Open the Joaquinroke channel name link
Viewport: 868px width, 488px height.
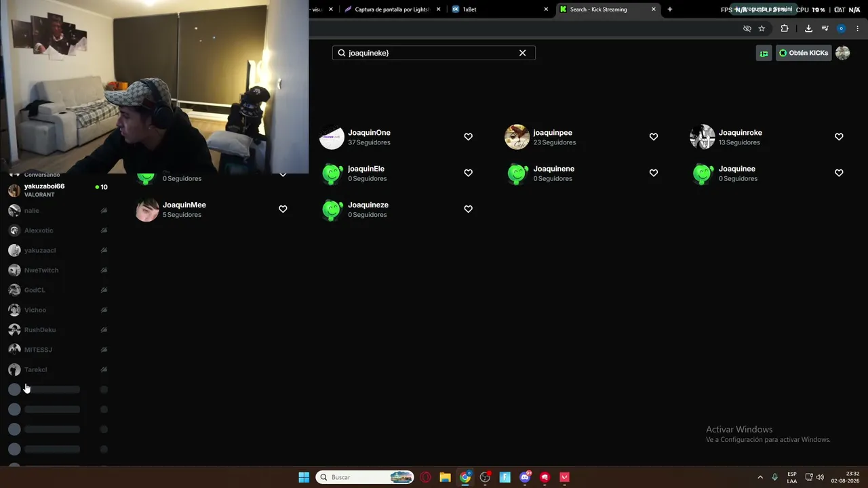pos(741,133)
